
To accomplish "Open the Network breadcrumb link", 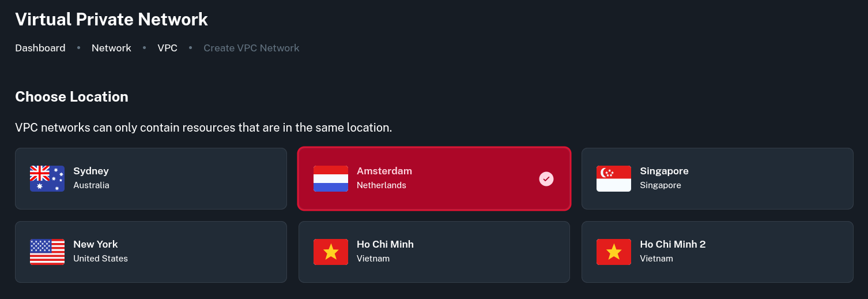I will tap(111, 48).
